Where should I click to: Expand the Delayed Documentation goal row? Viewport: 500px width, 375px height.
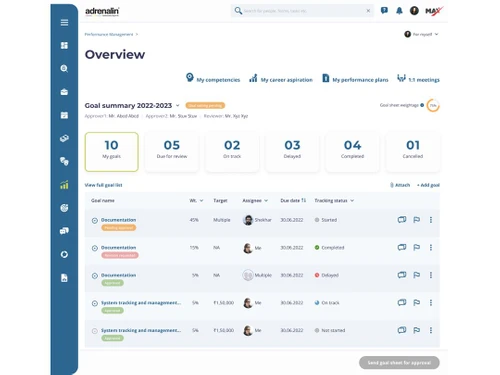coord(95,276)
